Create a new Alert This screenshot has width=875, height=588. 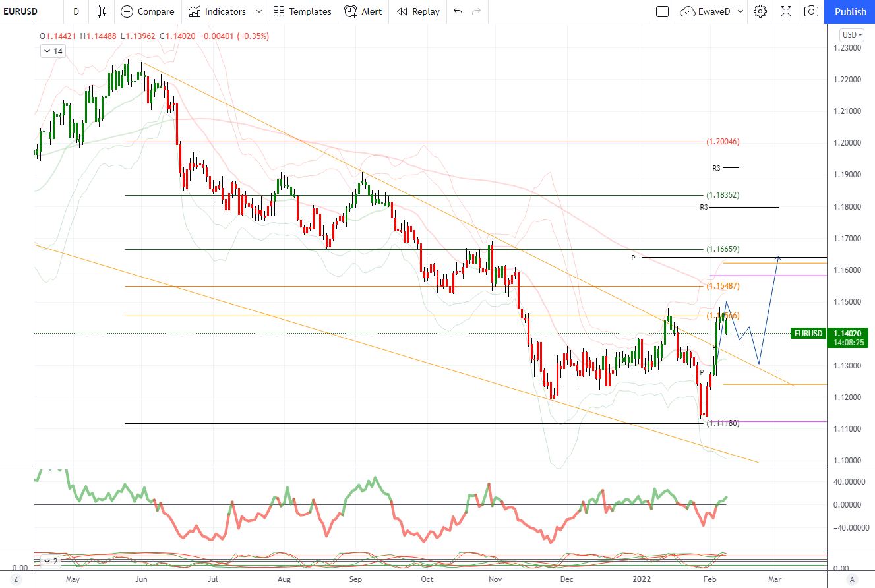tap(363, 11)
